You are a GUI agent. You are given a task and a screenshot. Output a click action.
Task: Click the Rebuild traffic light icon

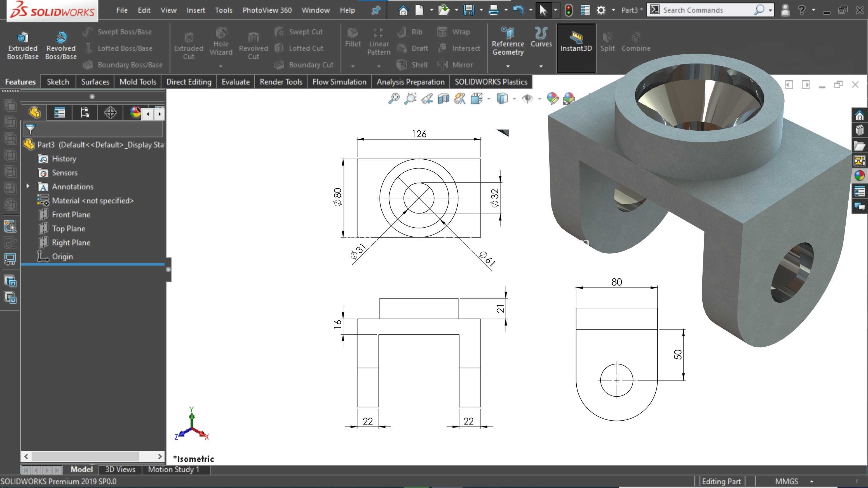(568, 10)
